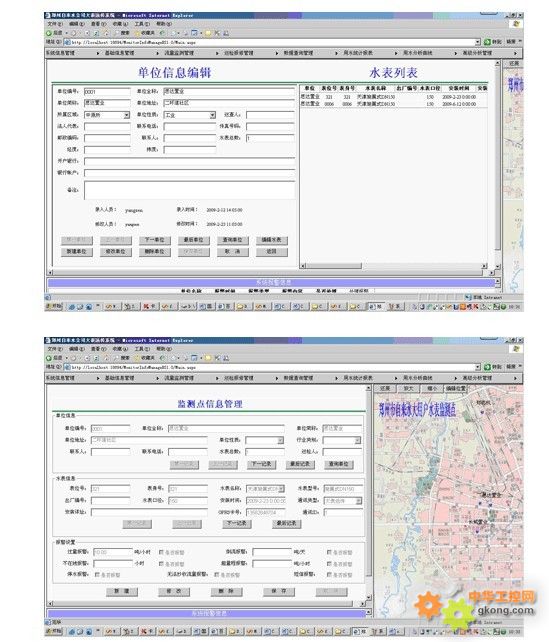This screenshot has width=549, height=642.
Task: Click 转到 go icon beside 单位信息编辑 address bar
Action: [x=487, y=42]
